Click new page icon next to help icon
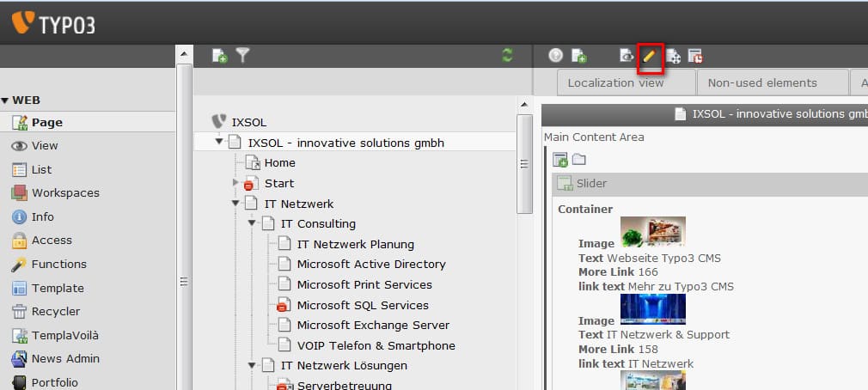 (x=579, y=56)
